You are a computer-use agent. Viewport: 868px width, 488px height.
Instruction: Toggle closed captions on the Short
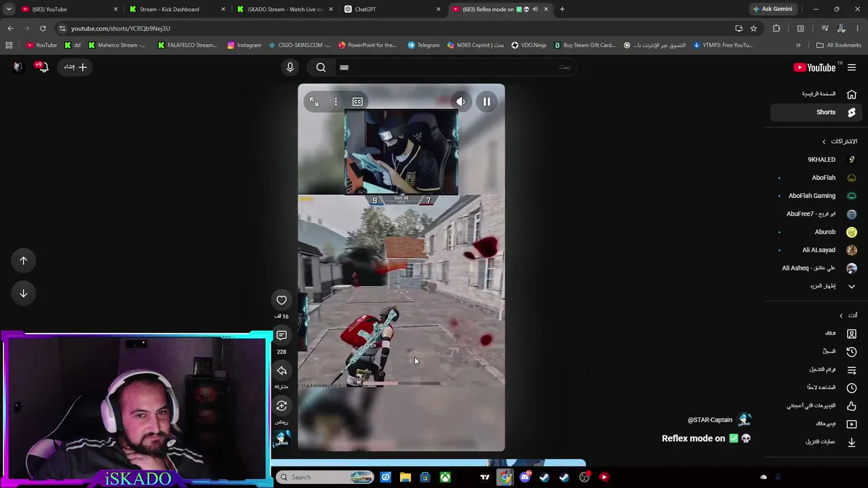(357, 102)
